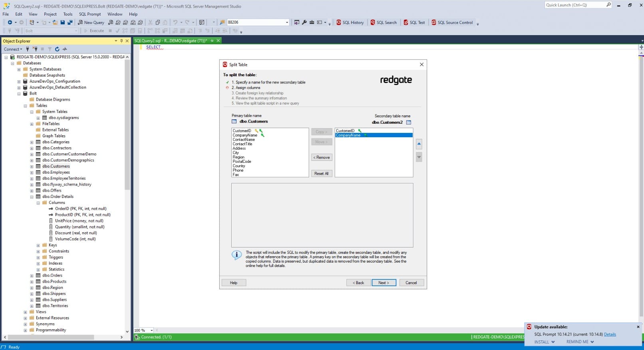Select PostalCode in primary table columns

(242, 162)
